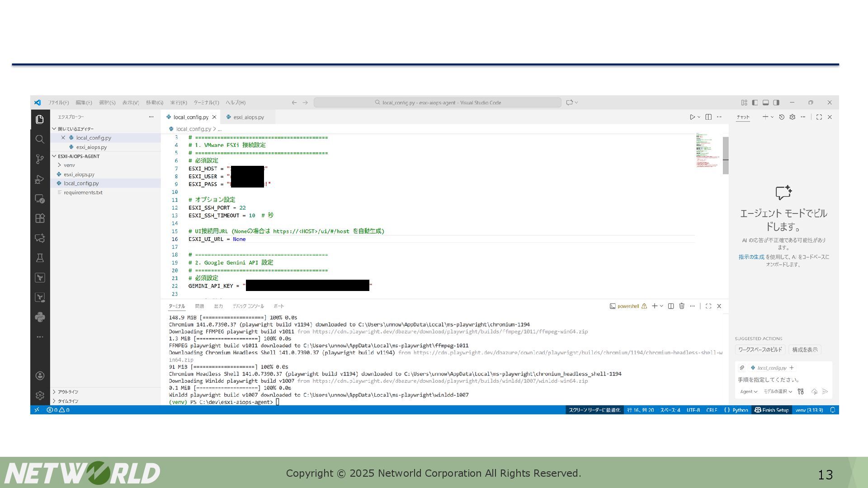This screenshot has width=868, height=488.
Task: Kill terminal with the trash icon
Action: coord(682,306)
